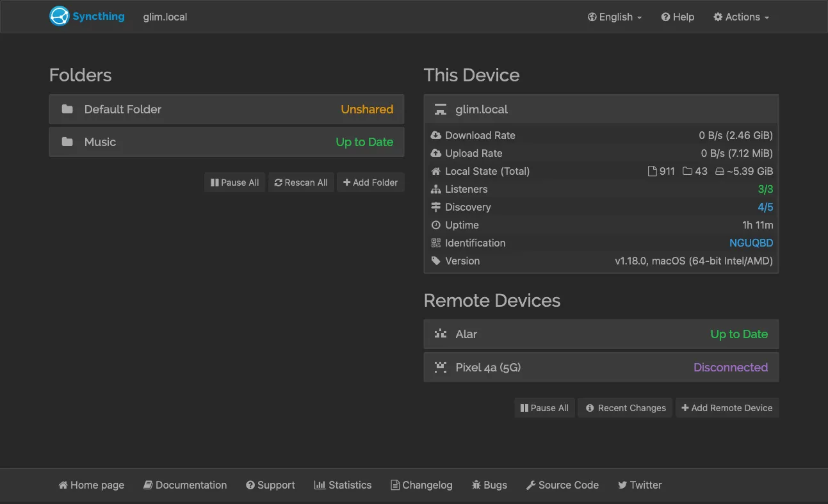Open the English language dropdown
Viewport: 828px width, 504px height.
[615, 17]
